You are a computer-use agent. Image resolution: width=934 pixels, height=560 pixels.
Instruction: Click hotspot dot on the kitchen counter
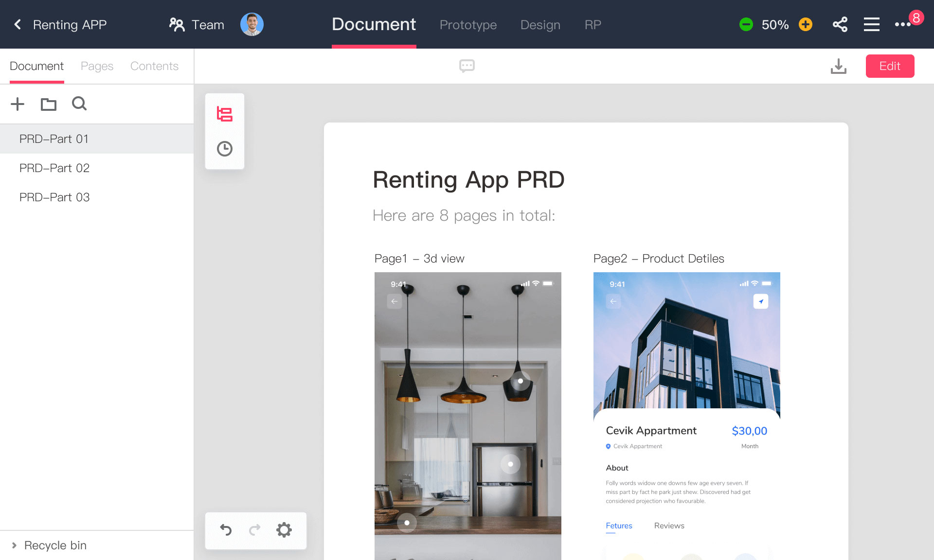(407, 523)
